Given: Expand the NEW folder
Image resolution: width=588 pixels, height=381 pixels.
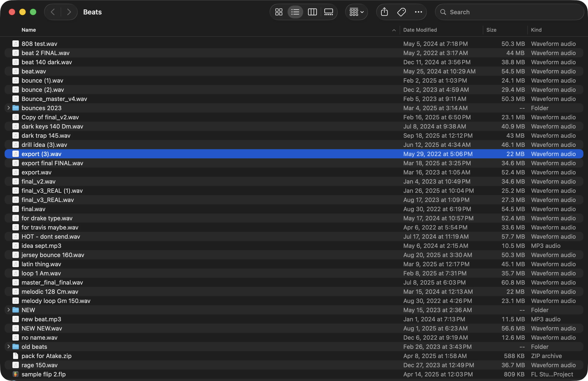Looking at the screenshot, I should pos(8,310).
